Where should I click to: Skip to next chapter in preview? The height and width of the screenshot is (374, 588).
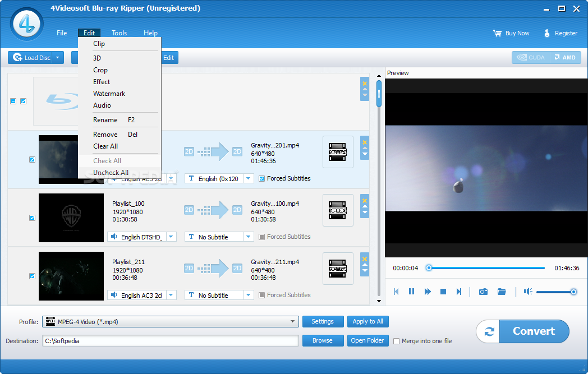(x=458, y=292)
